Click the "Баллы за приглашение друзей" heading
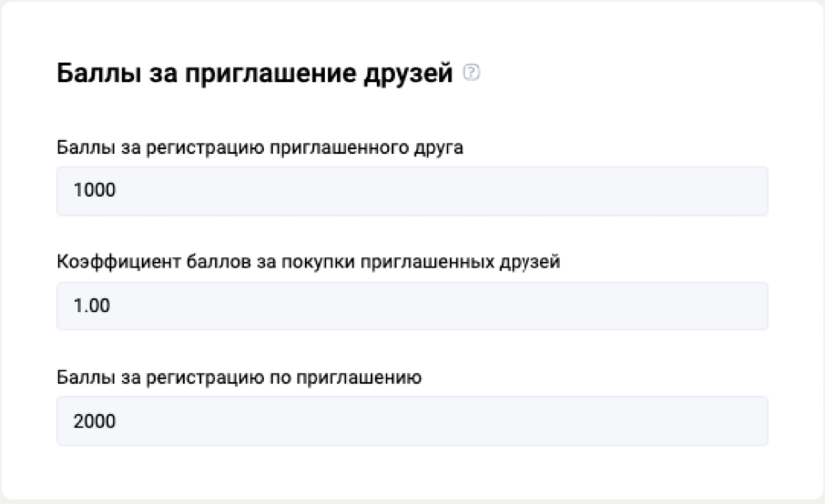The height and width of the screenshot is (504, 825). point(255,74)
